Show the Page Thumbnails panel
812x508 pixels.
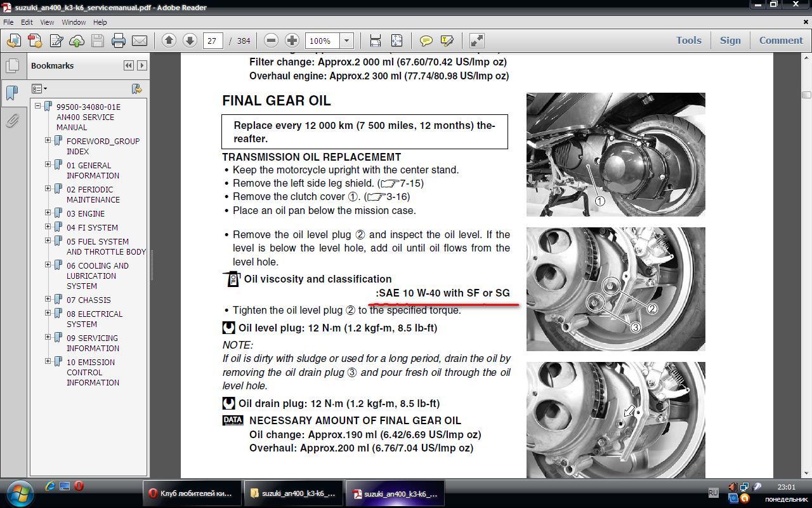click(12, 66)
